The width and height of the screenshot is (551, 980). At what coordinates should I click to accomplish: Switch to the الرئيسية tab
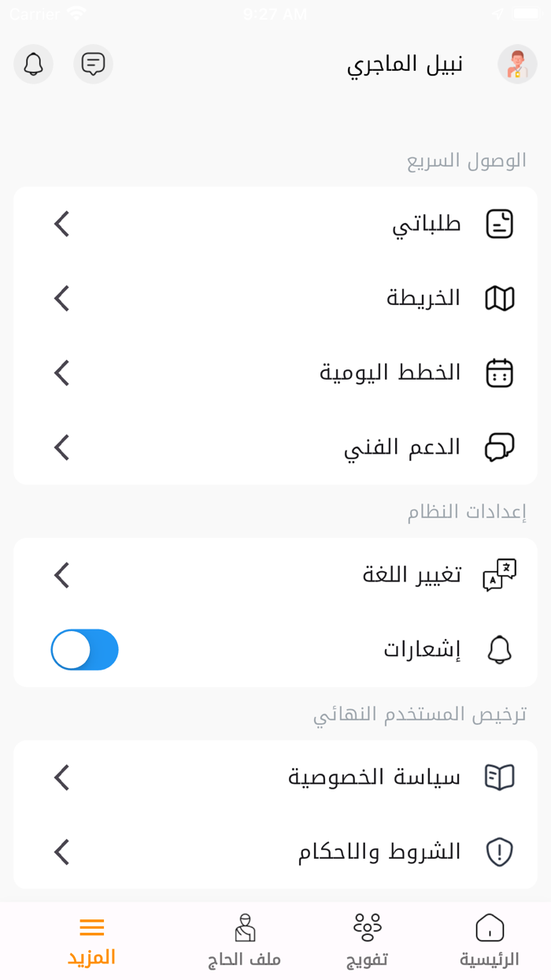point(490,939)
